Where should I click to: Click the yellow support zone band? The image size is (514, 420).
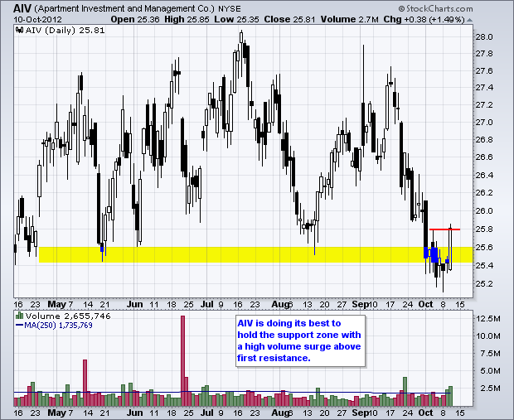click(x=256, y=254)
